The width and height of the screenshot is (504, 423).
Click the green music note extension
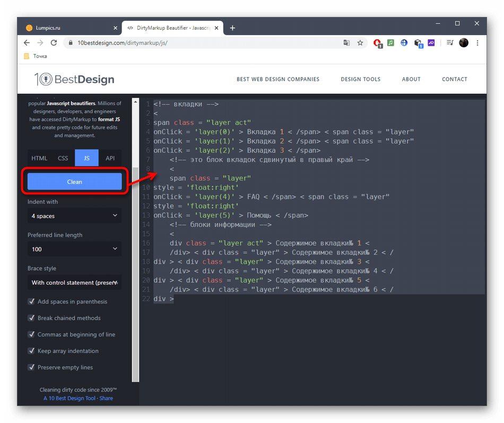coord(391,43)
